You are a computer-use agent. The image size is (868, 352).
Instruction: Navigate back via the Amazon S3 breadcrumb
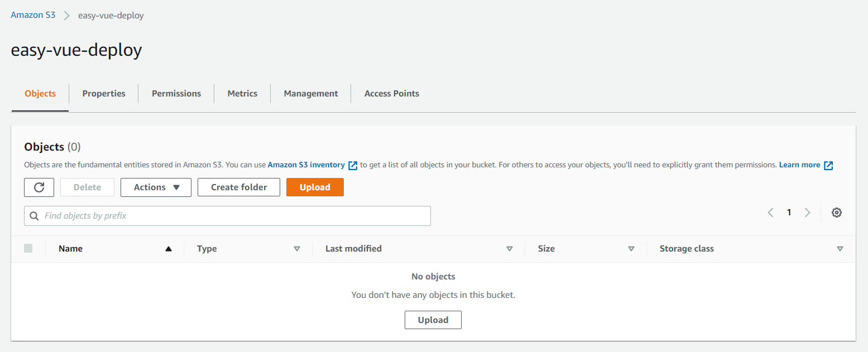(33, 15)
